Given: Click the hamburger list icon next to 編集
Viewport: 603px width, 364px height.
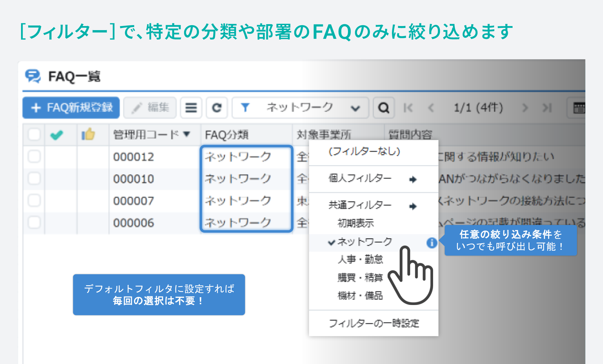Looking at the screenshot, I should click(191, 108).
